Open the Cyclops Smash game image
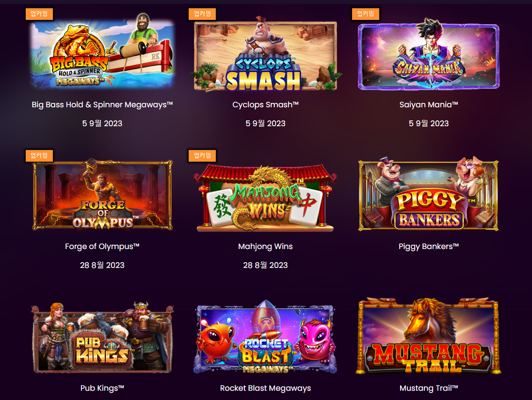The height and width of the screenshot is (400, 532). click(265, 54)
